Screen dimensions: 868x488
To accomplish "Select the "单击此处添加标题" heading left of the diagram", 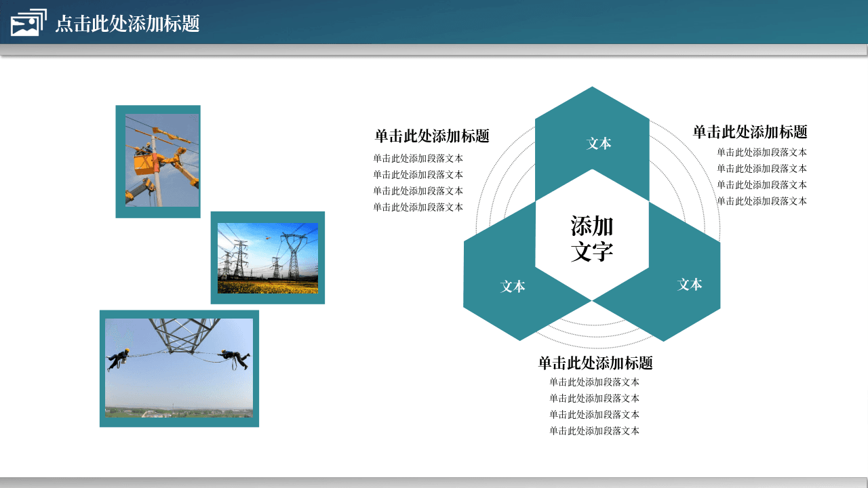I will tap(432, 136).
